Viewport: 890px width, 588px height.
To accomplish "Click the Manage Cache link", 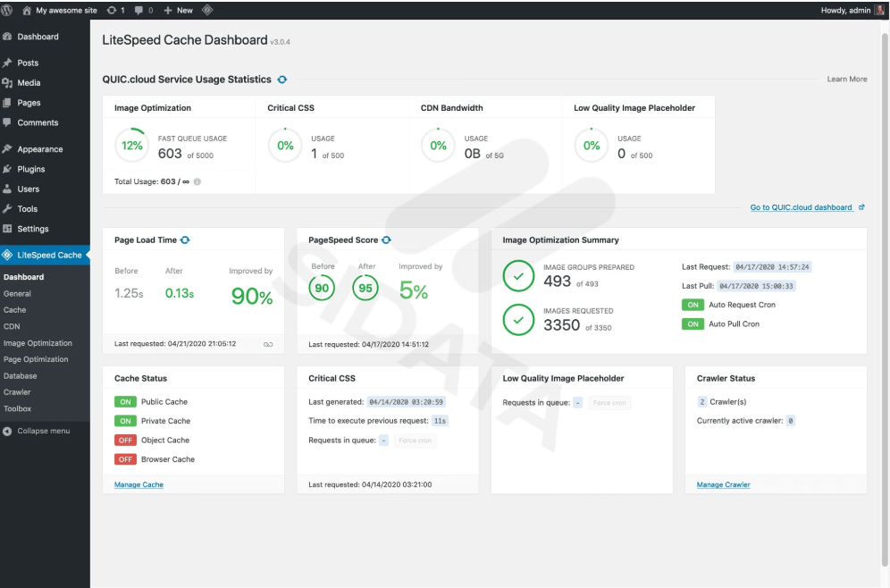I will pyautogui.click(x=139, y=484).
